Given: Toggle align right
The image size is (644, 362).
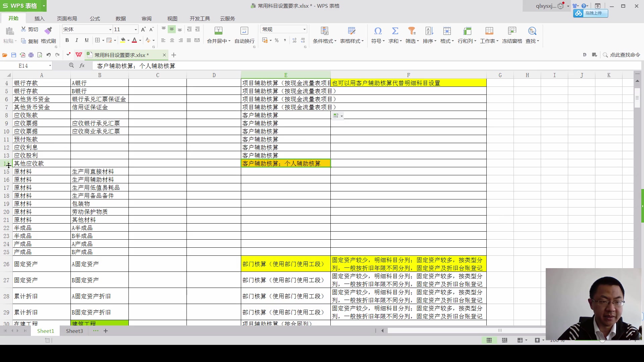Looking at the screenshot, I should 181,41.
